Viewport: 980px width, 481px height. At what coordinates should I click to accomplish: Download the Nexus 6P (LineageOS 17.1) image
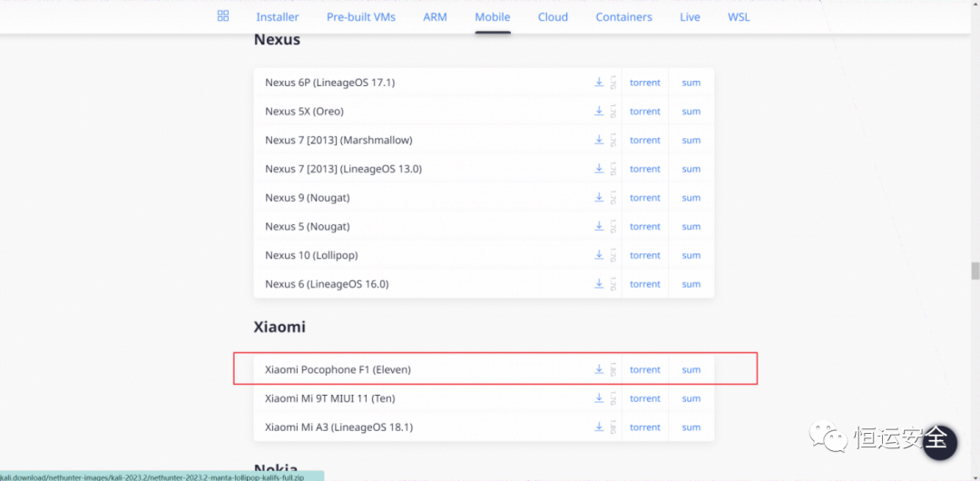(x=599, y=82)
